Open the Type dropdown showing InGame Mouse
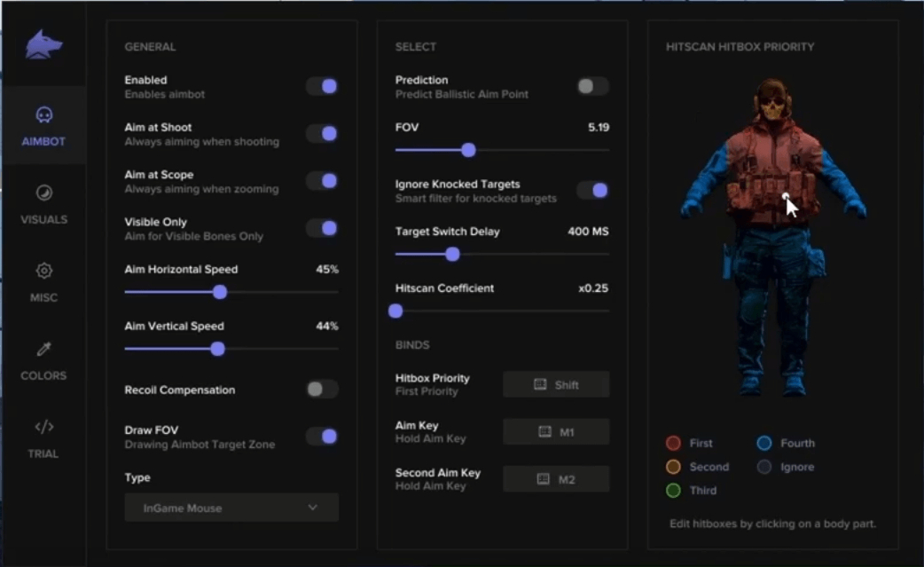The height and width of the screenshot is (567, 924). [231, 508]
